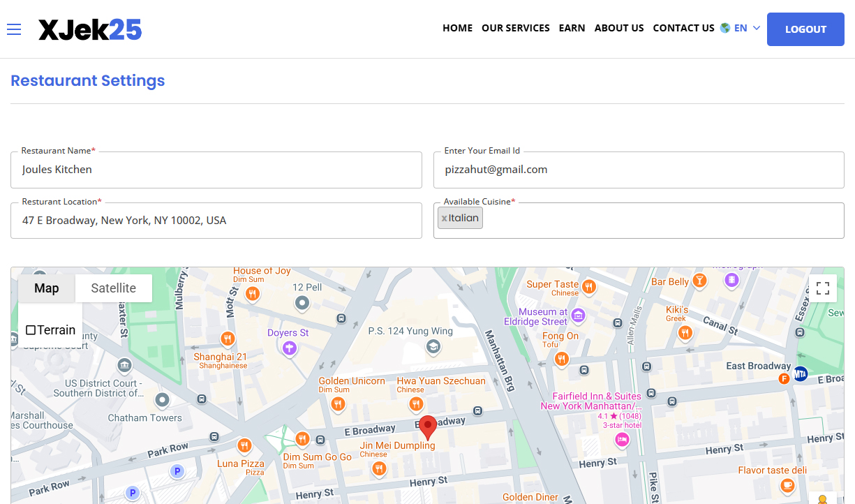
Task: Open the hamburger side menu
Action: pos(14,29)
